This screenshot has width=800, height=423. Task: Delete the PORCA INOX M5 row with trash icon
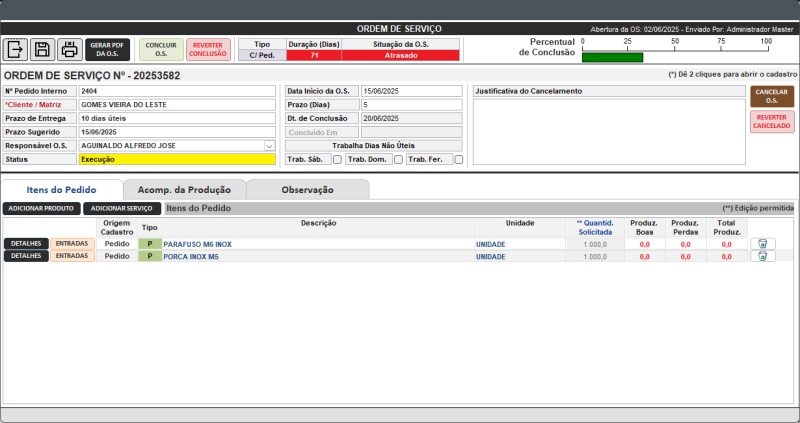(x=762, y=256)
